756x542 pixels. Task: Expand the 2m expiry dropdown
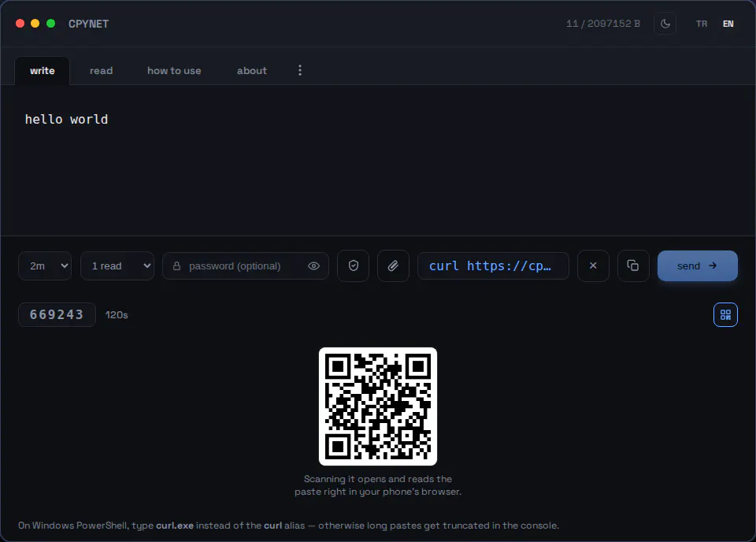click(x=45, y=265)
